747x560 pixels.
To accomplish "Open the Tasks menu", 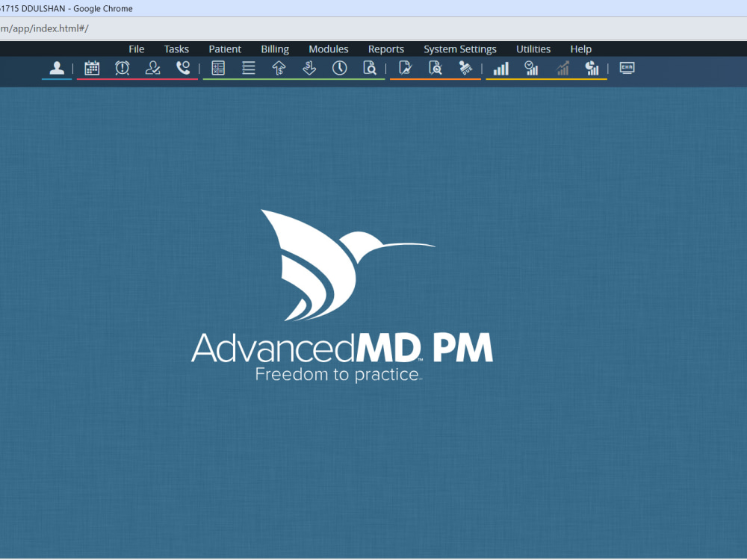I will pos(176,49).
